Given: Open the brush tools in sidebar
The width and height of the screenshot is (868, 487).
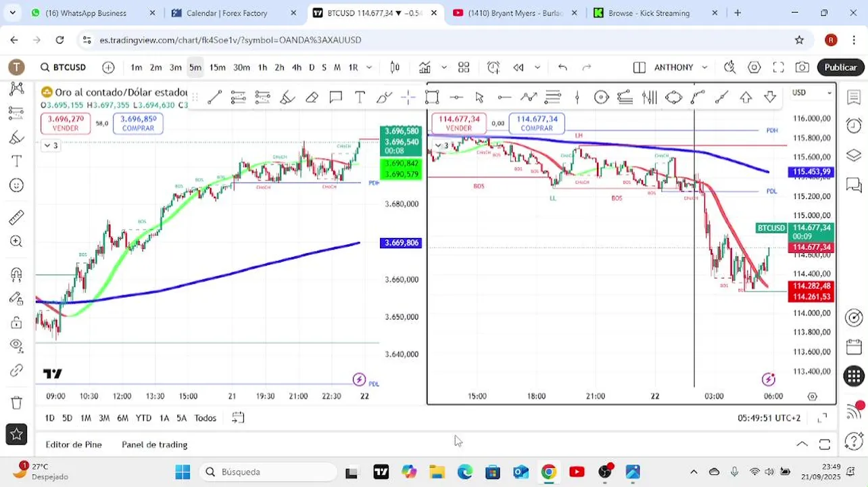Looking at the screenshot, I should (17, 137).
